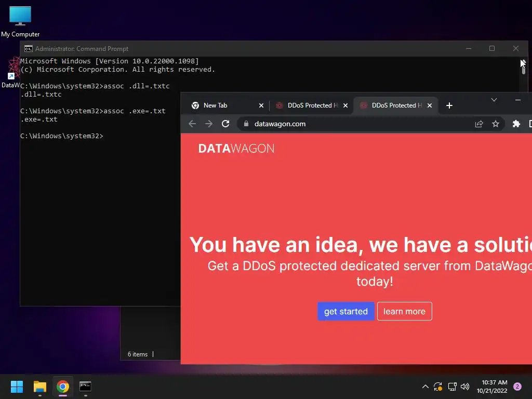Click the "6 items" status text
The width and height of the screenshot is (532, 399).
point(137,354)
